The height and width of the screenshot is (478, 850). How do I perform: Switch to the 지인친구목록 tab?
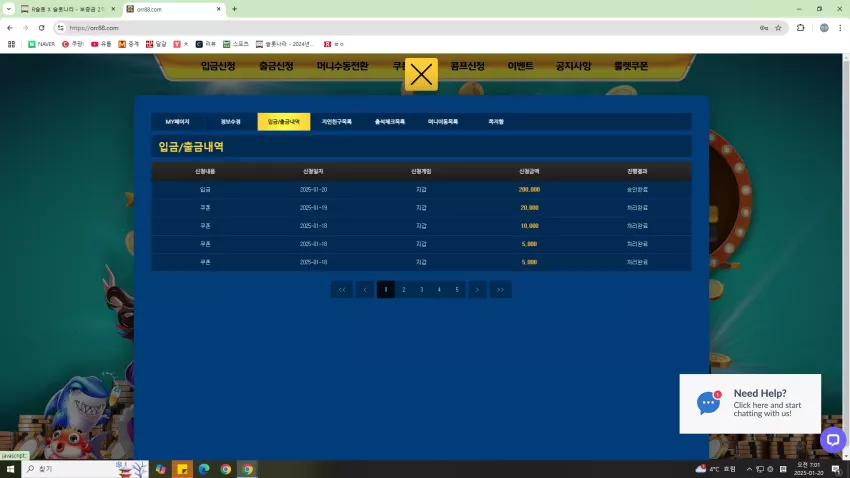click(x=337, y=122)
